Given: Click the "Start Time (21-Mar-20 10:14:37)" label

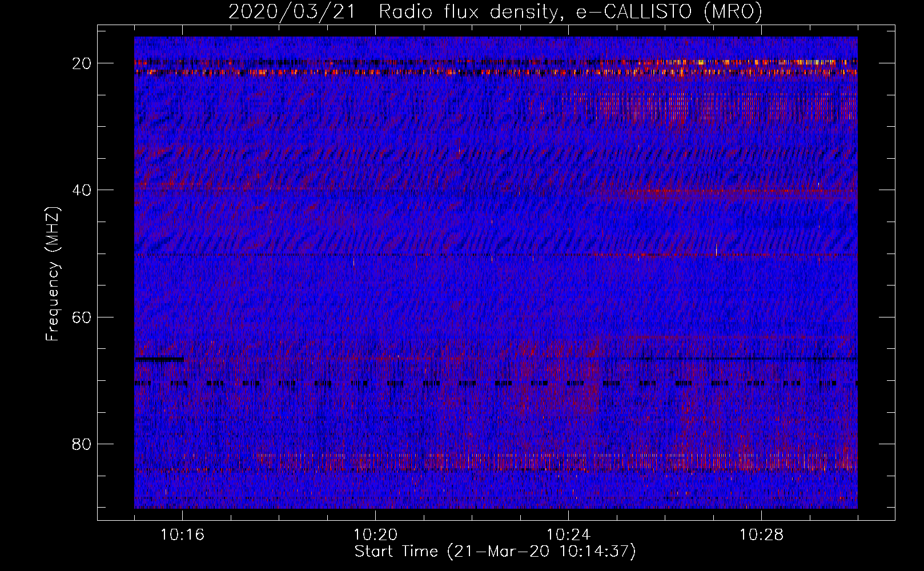Looking at the screenshot, I should [x=495, y=552].
